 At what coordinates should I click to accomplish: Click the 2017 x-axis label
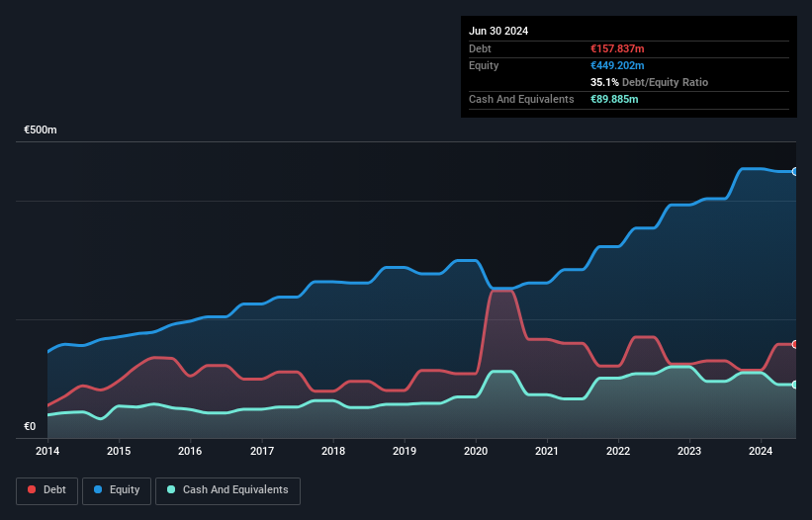click(262, 451)
